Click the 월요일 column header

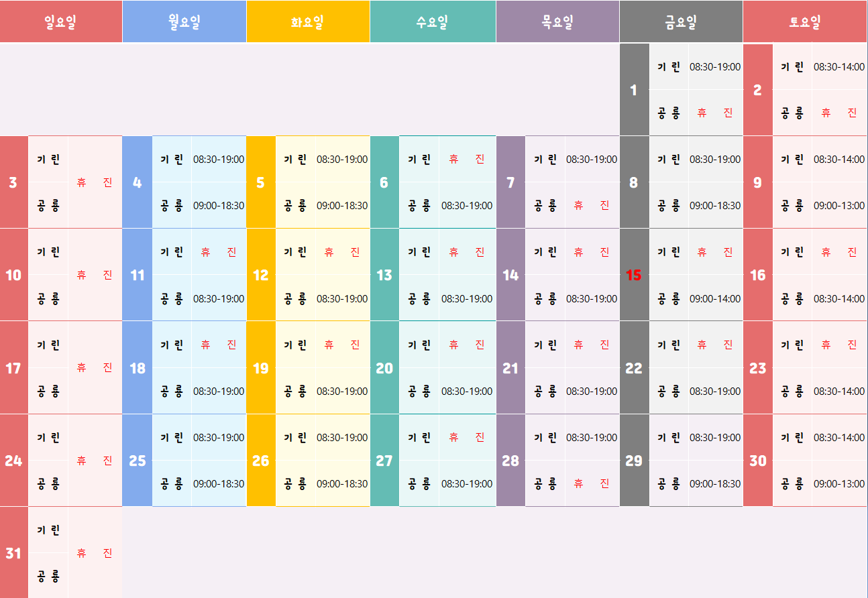(x=184, y=21)
